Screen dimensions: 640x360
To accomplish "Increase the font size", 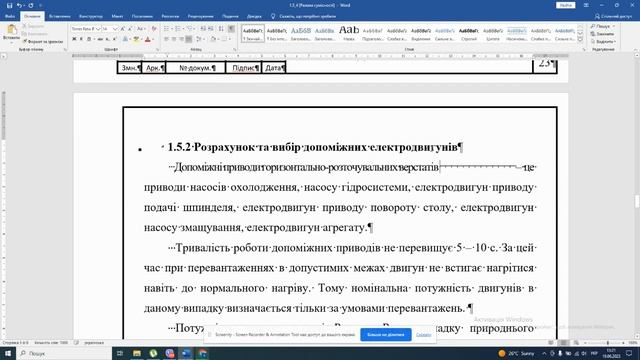I will [x=123, y=29].
